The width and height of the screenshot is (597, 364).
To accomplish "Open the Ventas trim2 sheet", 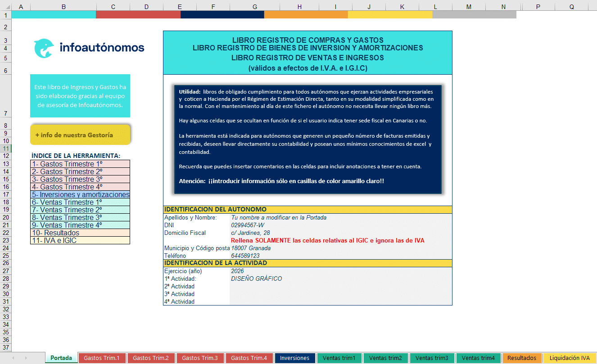I will 385,358.
